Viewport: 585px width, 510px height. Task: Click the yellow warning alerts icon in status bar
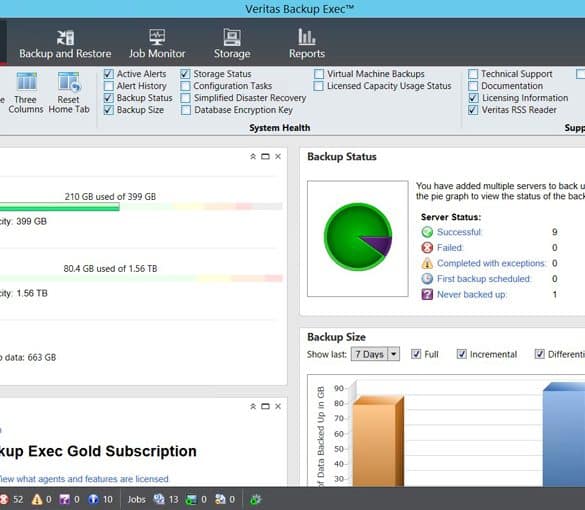[x=37, y=500]
